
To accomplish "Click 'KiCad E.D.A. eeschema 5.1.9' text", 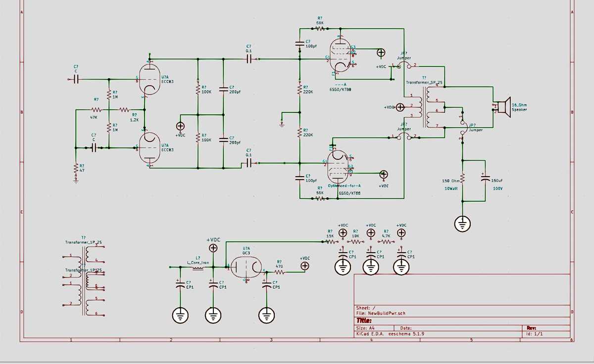I will coord(390,334).
